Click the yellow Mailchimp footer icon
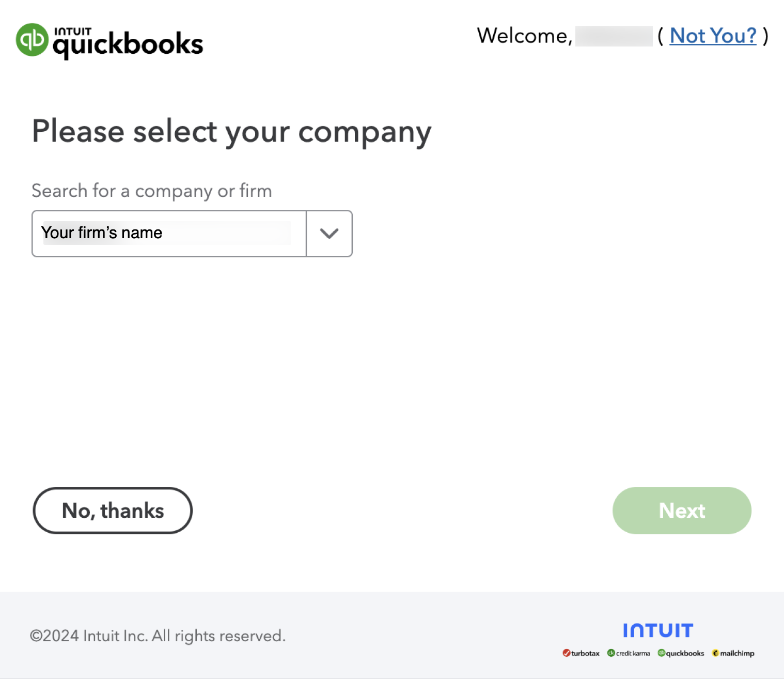Viewport: 784px width, 679px height. (x=715, y=653)
